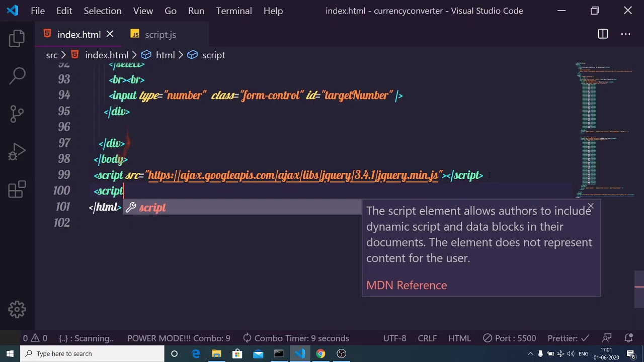Toggle the Prettier formatter status
644x362 pixels.
[x=568, y=338]
